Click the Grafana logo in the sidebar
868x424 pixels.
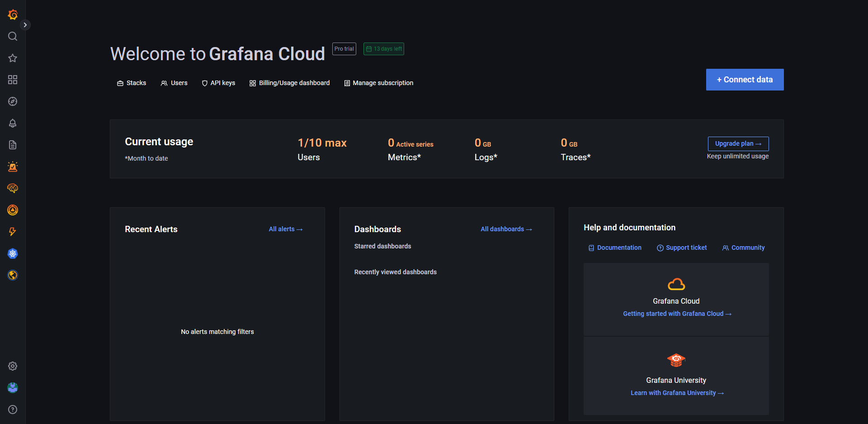[13, 14]
